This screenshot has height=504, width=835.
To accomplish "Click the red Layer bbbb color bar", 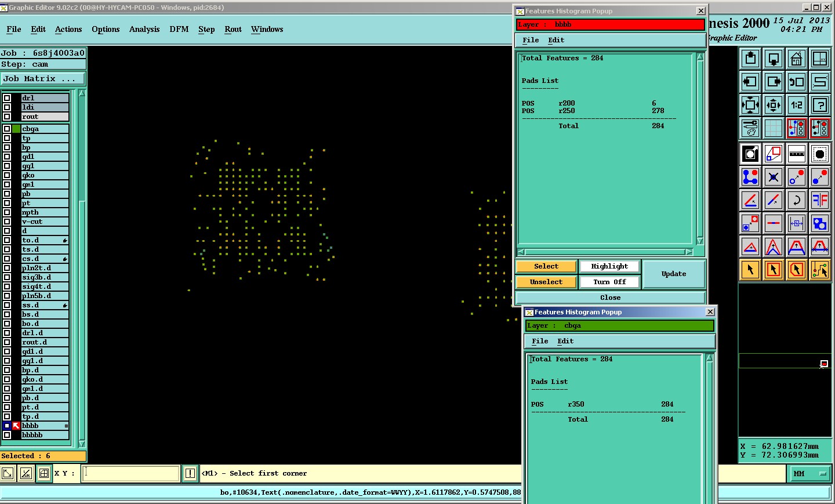I will (611, 24).
